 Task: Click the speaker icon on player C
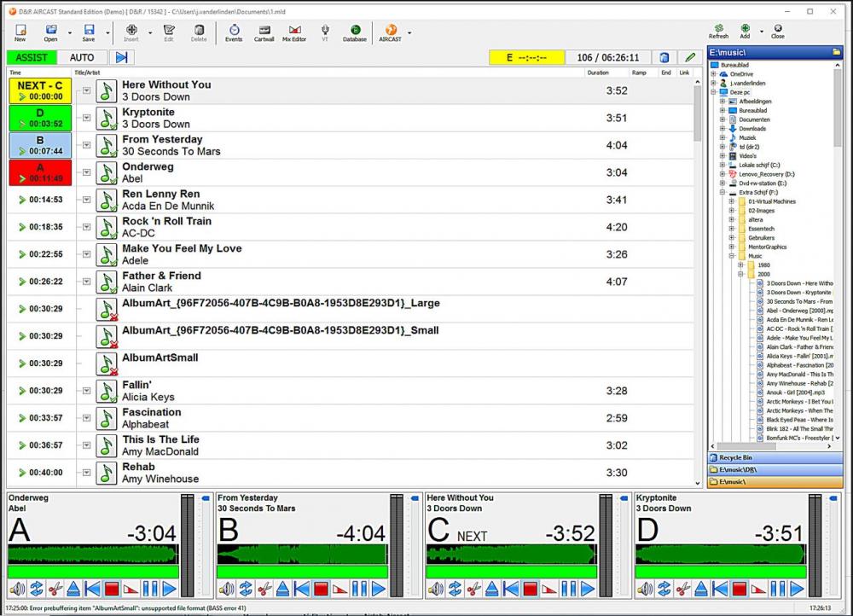[436, 588]
